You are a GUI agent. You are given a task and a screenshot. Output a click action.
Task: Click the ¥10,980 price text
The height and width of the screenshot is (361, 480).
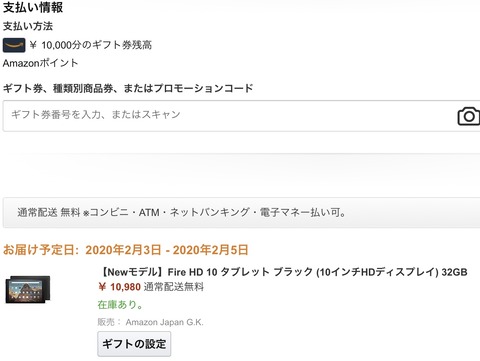119,287
